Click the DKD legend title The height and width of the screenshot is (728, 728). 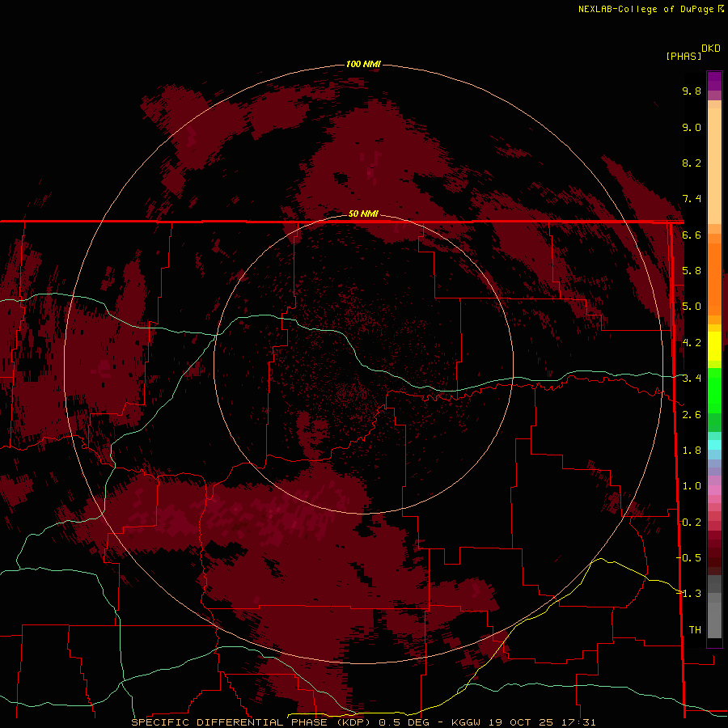point(710,48)
